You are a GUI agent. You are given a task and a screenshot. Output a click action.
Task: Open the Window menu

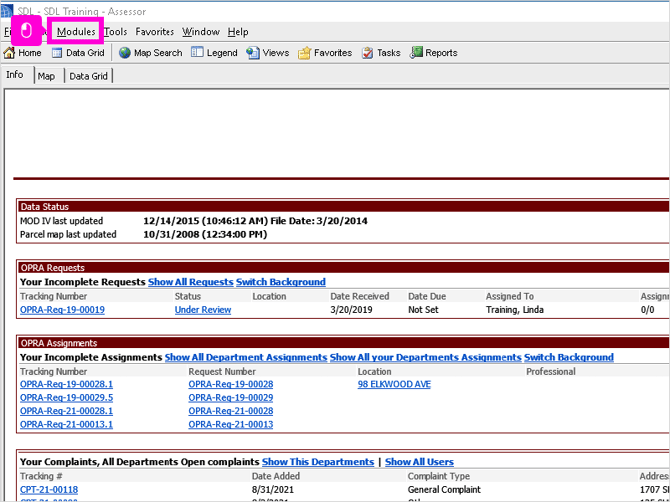[201, 32]
